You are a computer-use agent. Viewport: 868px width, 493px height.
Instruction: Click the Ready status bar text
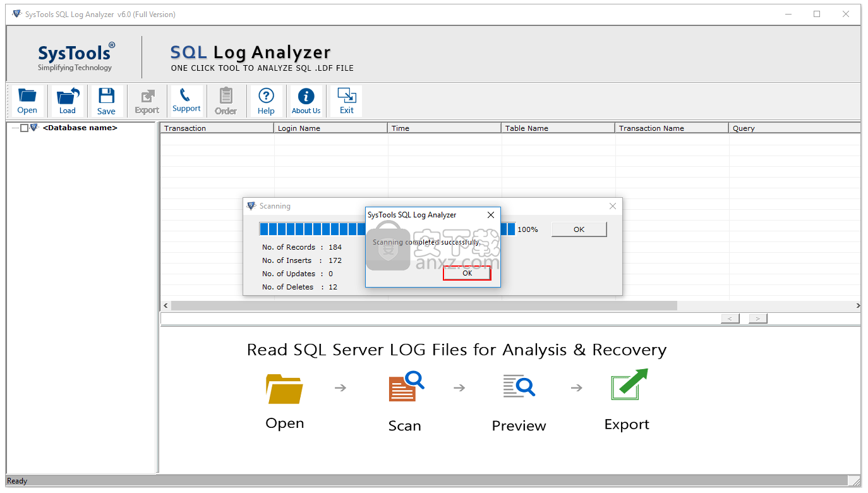(17, 481)
